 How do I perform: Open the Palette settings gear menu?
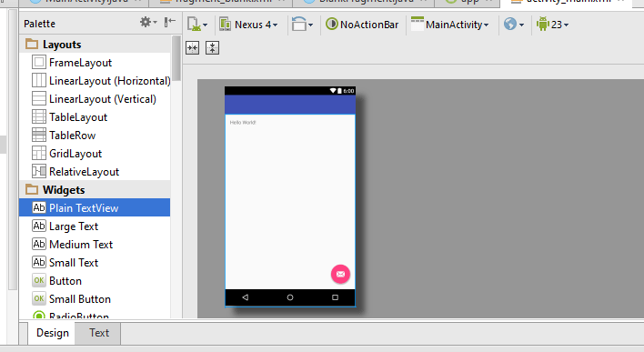(148, 22)
